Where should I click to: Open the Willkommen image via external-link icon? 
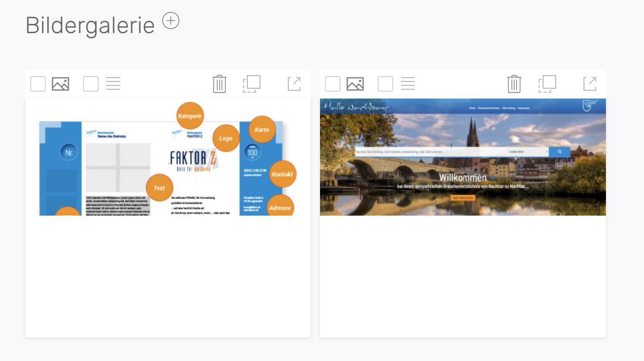point(590,84)
